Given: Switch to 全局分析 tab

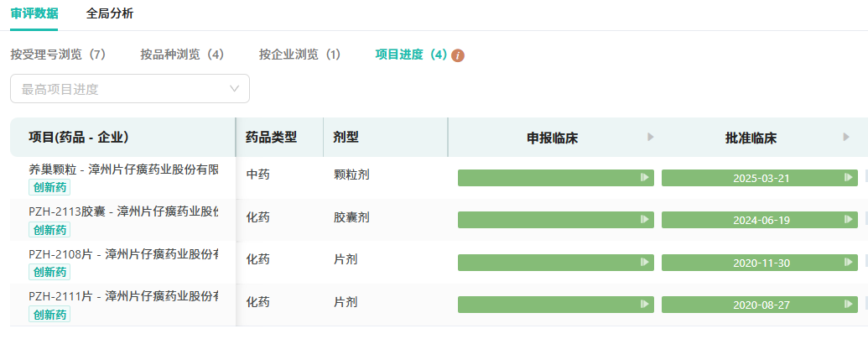Looking at the screenshot, I should coord(109,13).
